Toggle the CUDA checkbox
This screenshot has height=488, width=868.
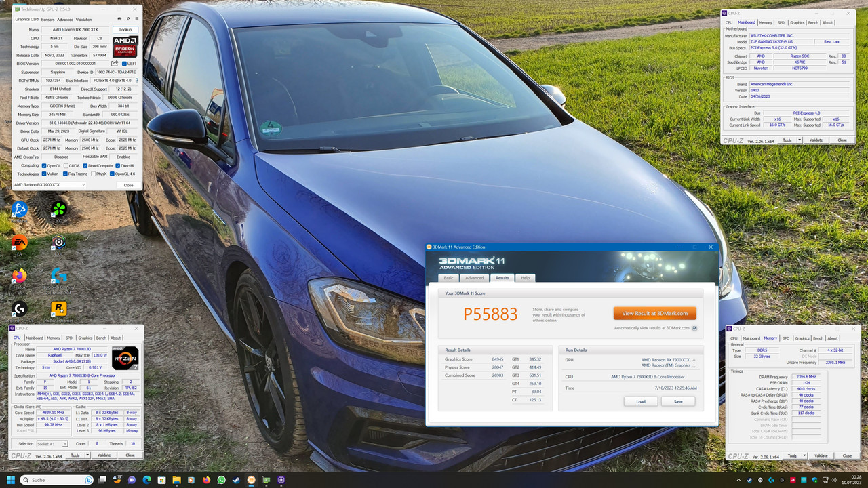click(66, 166)
